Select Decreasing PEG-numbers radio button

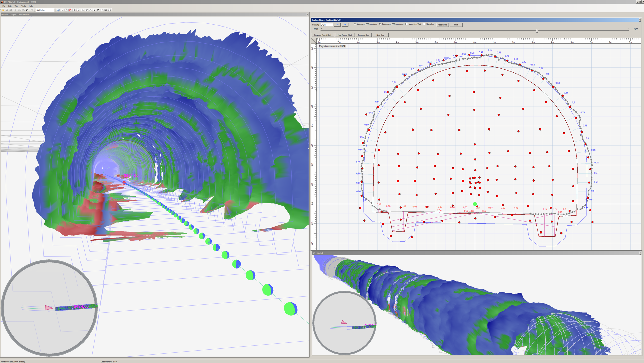[x=380, y=24]
